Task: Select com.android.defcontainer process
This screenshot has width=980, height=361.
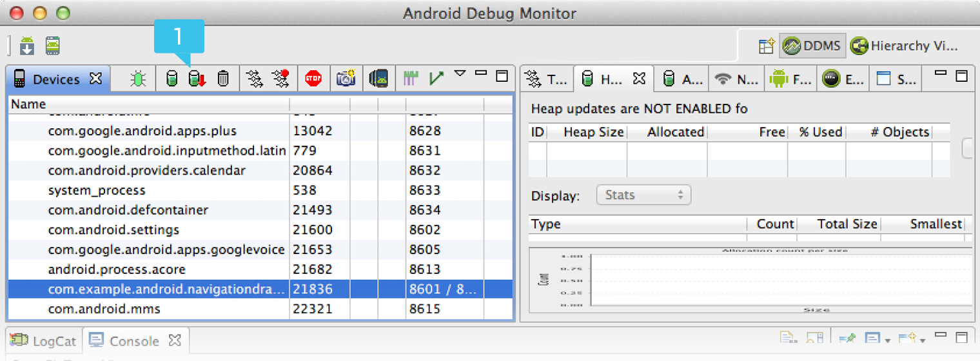Action: (260, 210)
